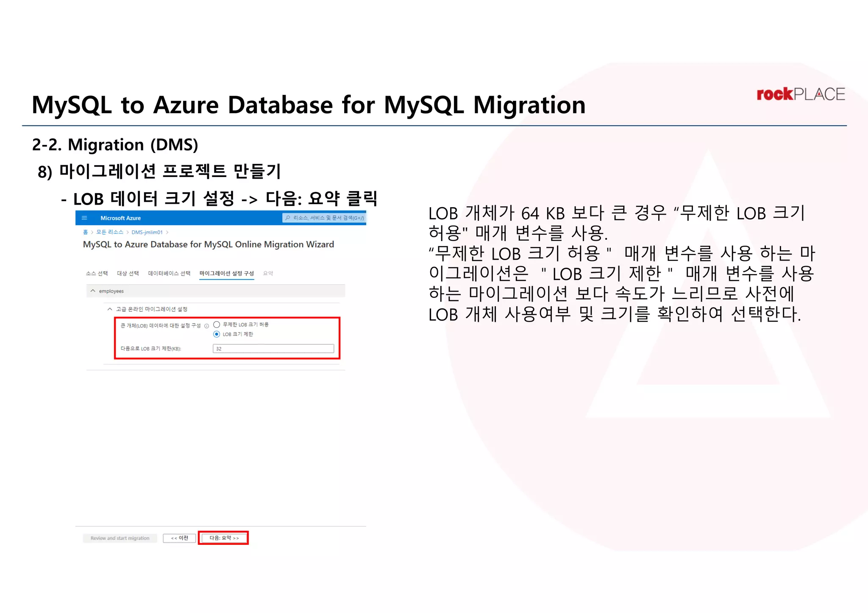Switch to the 대상 선택 tab

click(128, 273)
